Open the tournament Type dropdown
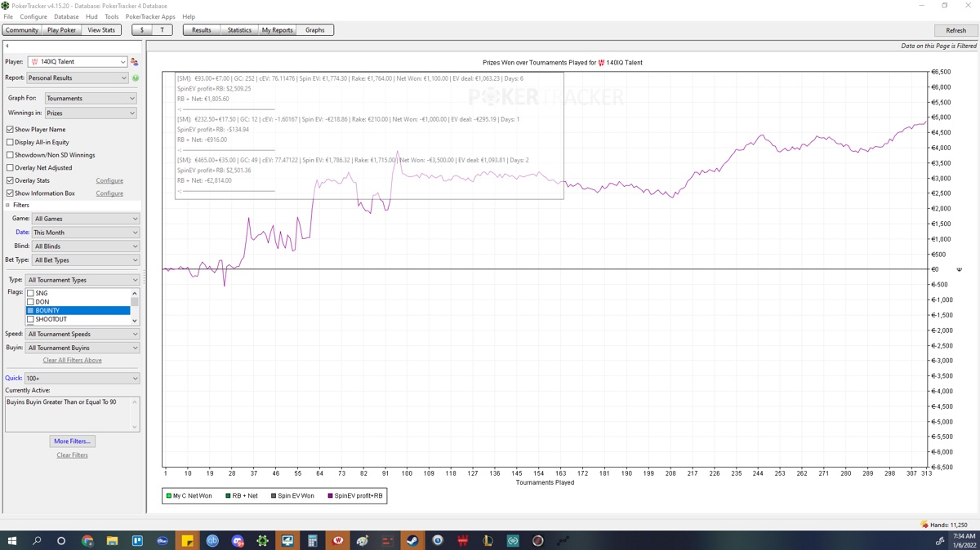 point(82,280)
